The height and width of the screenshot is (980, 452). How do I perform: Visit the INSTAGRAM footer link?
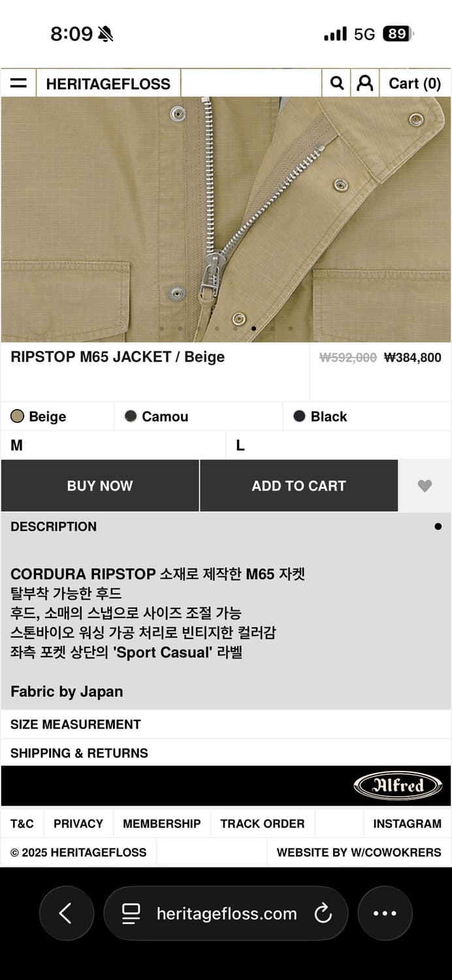(x=407, y=823)
